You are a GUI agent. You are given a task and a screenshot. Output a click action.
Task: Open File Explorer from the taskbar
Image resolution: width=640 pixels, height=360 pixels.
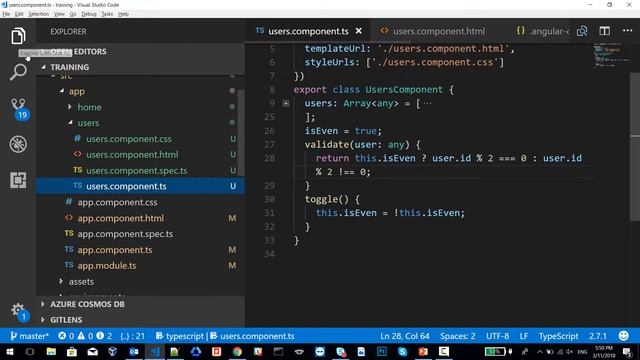(x=51, y=351)
